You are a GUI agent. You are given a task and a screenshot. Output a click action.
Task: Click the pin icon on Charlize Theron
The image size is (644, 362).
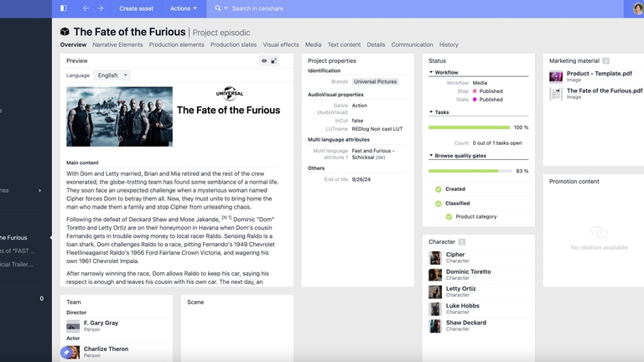(66, 352)
